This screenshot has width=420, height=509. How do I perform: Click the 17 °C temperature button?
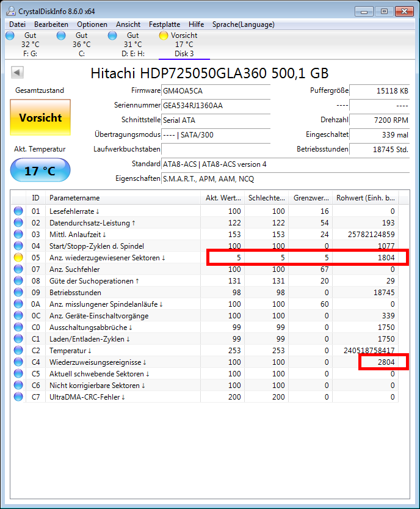pos(40,170)
